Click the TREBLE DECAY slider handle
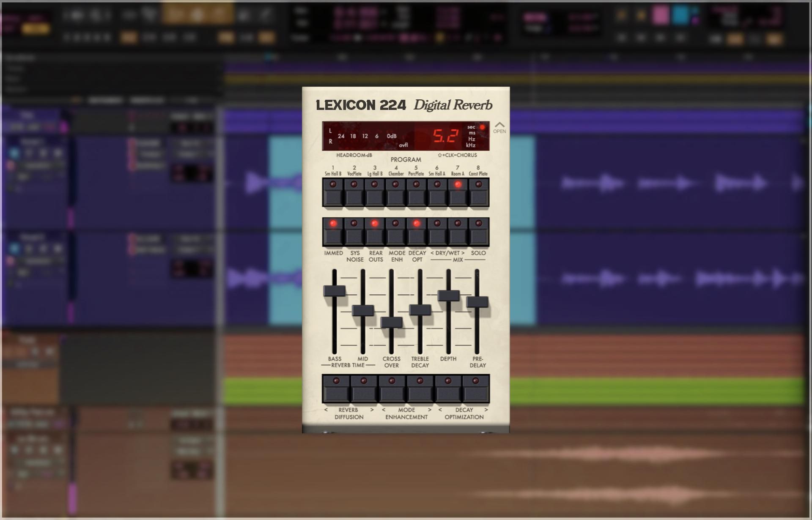This screenshot has height=520, width=812. [420, 310]
